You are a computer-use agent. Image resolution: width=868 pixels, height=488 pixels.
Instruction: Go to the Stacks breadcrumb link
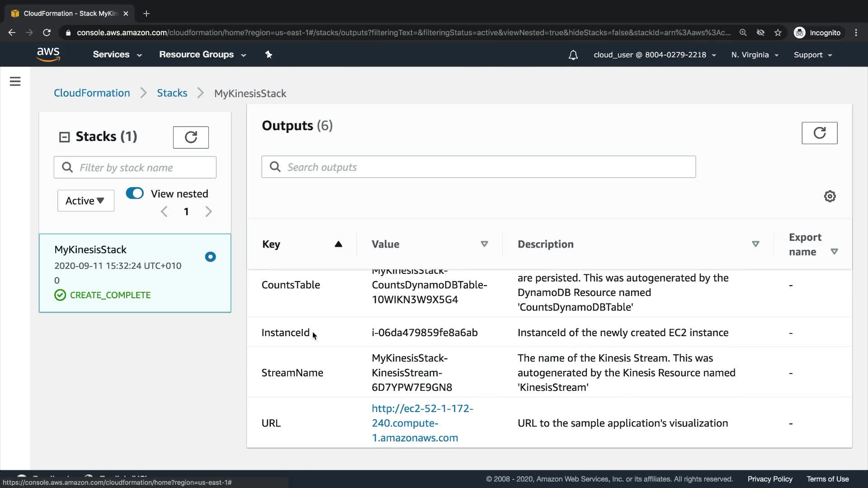(x=172, y=93)
